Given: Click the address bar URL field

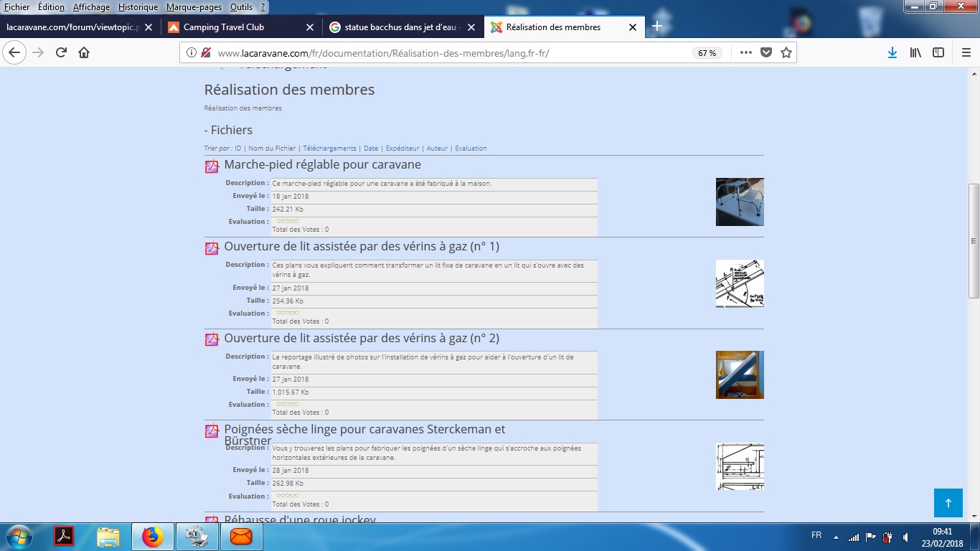Looking at the screenshot, I should [430, 53].
